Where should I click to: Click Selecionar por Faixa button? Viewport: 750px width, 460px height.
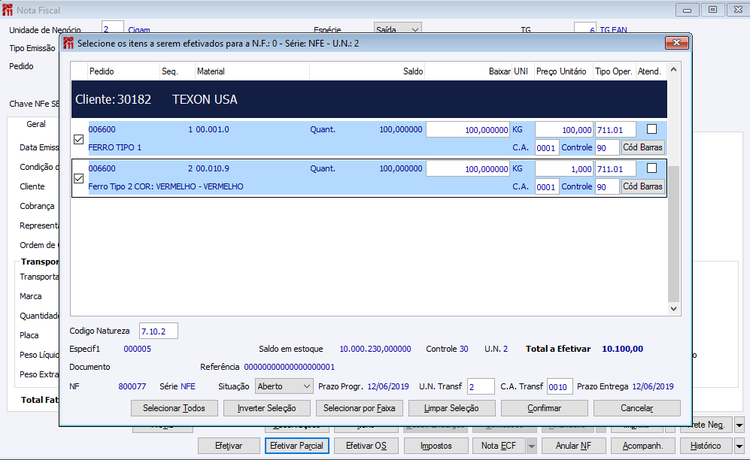click(359, 408)
